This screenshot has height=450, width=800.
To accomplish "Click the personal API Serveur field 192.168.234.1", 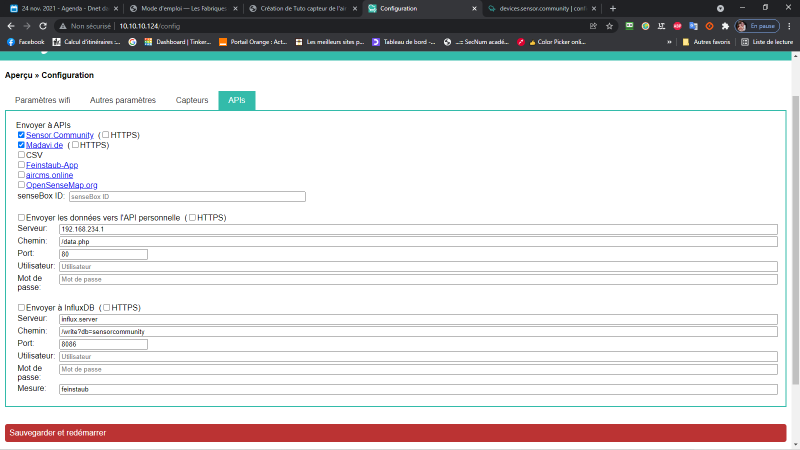I will 418,229.
